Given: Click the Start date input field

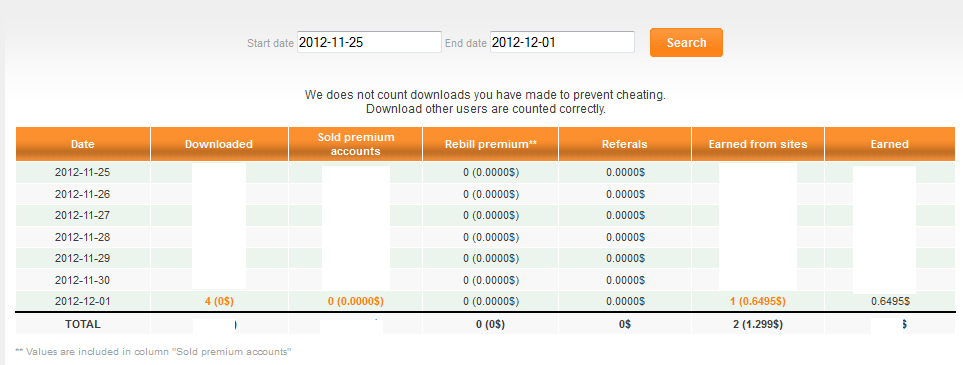Looking at the screenshot, I should pos(369,42).
